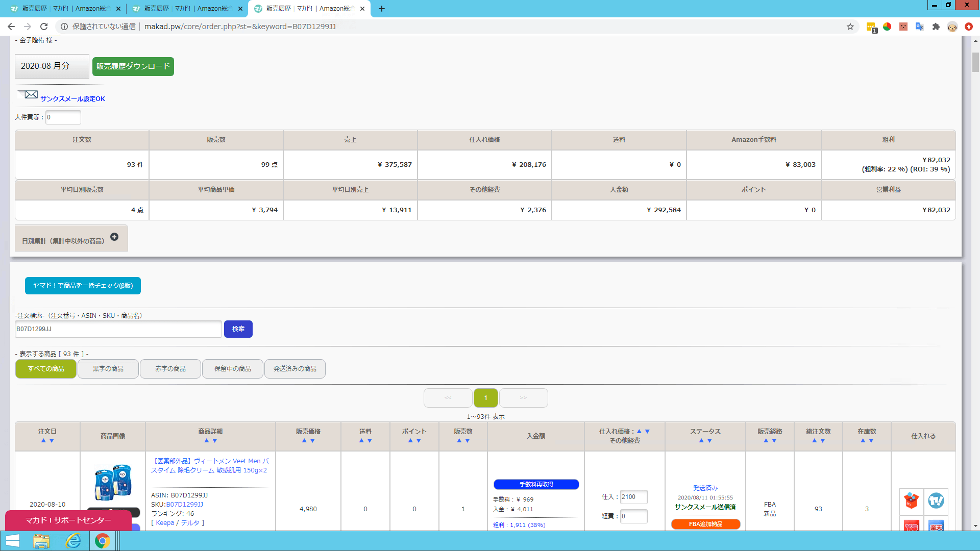
Task: Click the 検索 search button
Action: (238, 329)
